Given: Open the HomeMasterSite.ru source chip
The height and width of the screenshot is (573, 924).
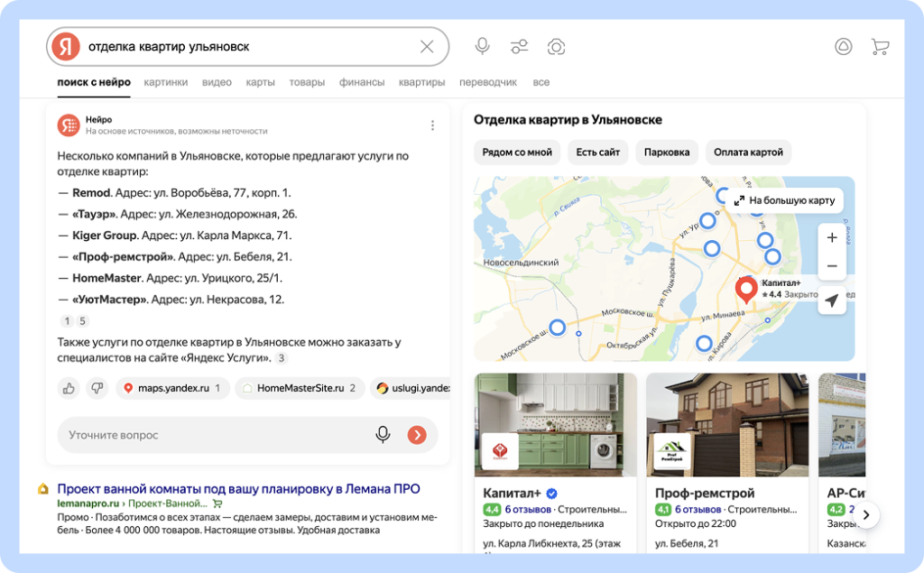Looking at the screenshot, I should pos(300,388).
